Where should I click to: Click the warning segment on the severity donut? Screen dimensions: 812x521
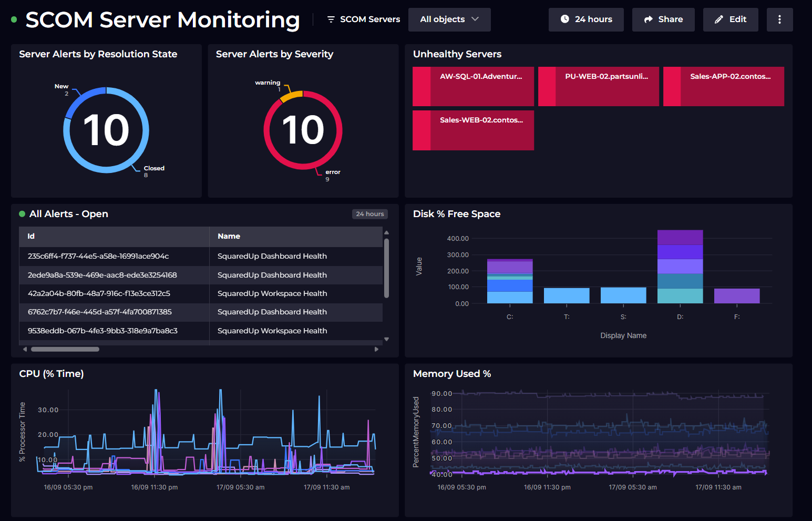292,96
